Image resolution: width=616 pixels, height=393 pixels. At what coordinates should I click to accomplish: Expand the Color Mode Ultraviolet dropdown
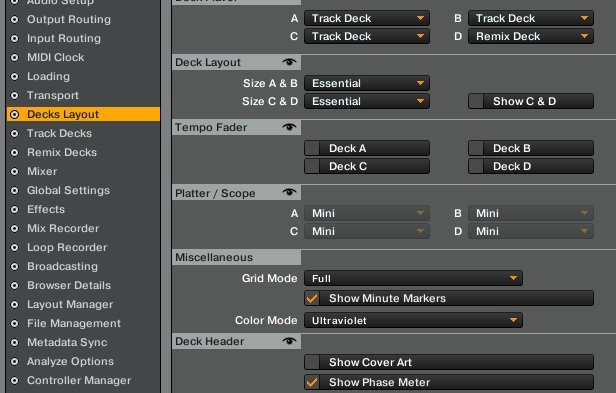click(413, 320)
